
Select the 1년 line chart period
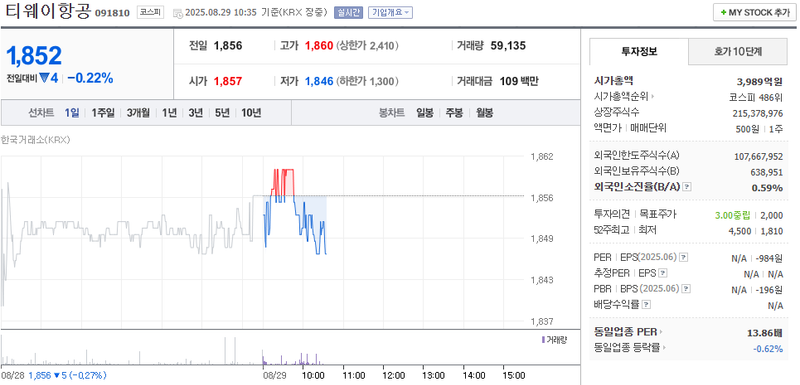click(169, 113)
